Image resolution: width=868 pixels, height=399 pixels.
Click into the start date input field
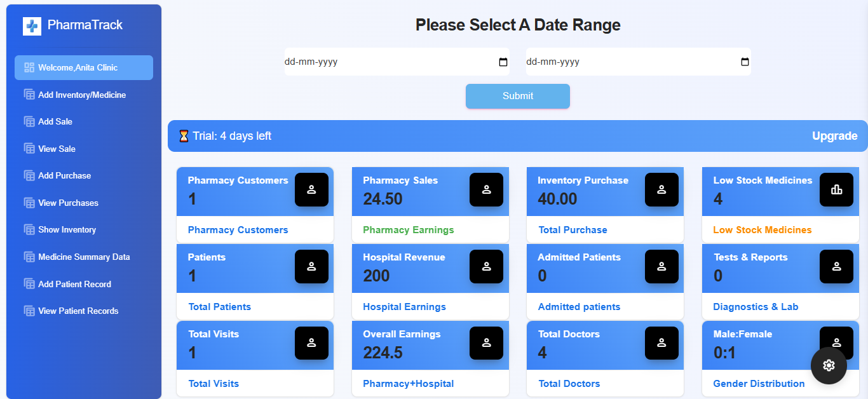pyautogui.click(x=381, y=62)
